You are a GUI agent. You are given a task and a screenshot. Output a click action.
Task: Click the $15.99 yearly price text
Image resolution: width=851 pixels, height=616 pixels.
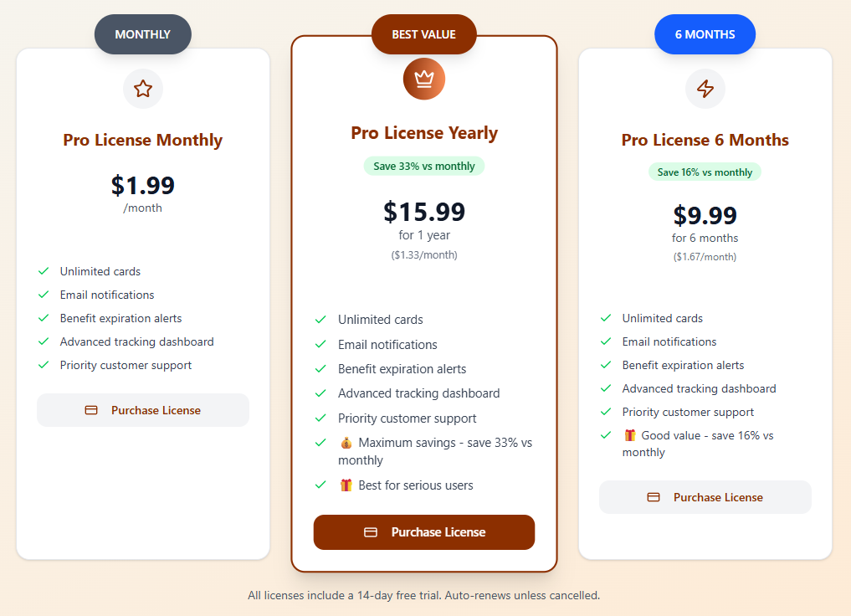(423, 213)
